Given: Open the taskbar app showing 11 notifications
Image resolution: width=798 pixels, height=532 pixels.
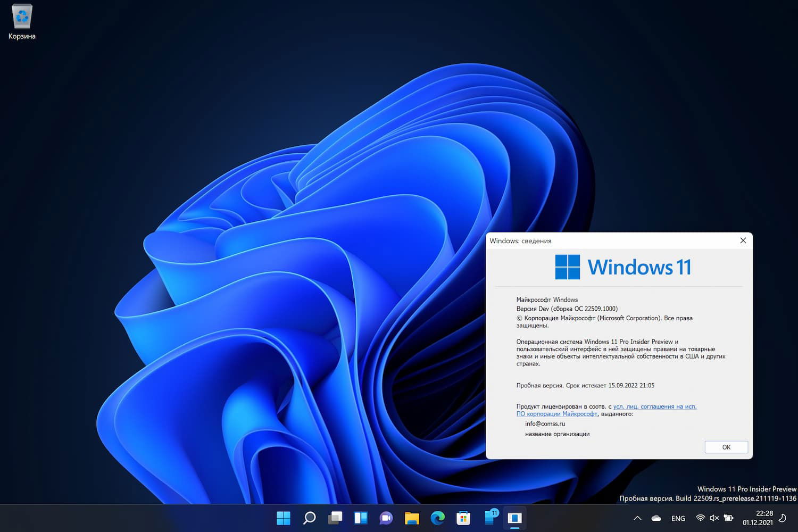Looking at the screenshot, I should (x=489, y=518).
